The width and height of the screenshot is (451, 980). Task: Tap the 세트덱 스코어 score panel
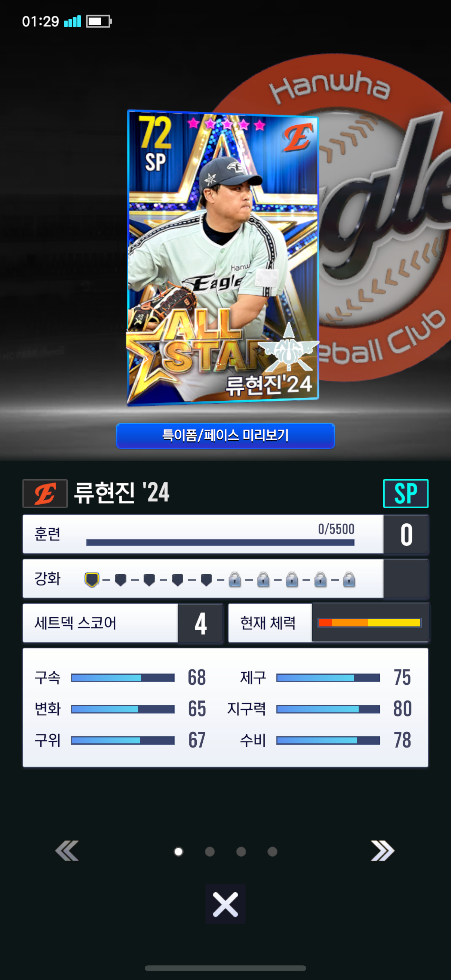tap(123, 623)
